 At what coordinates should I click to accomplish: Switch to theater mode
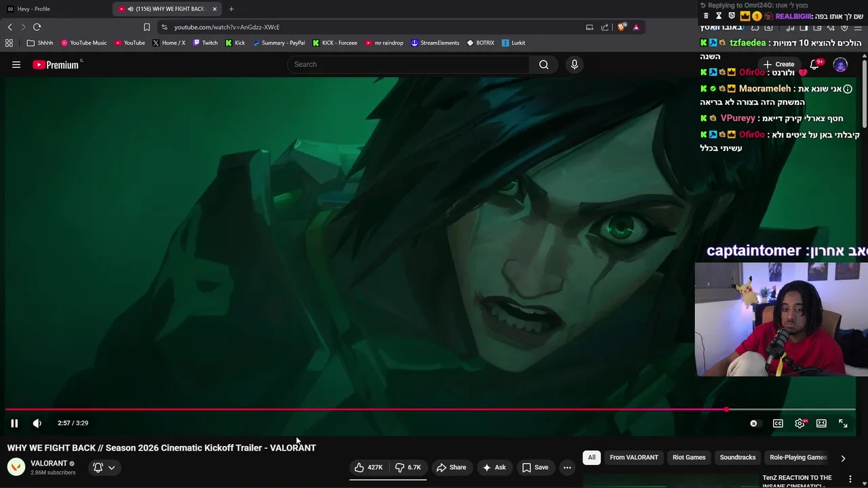pyautogui.click(x=821, y=424)
